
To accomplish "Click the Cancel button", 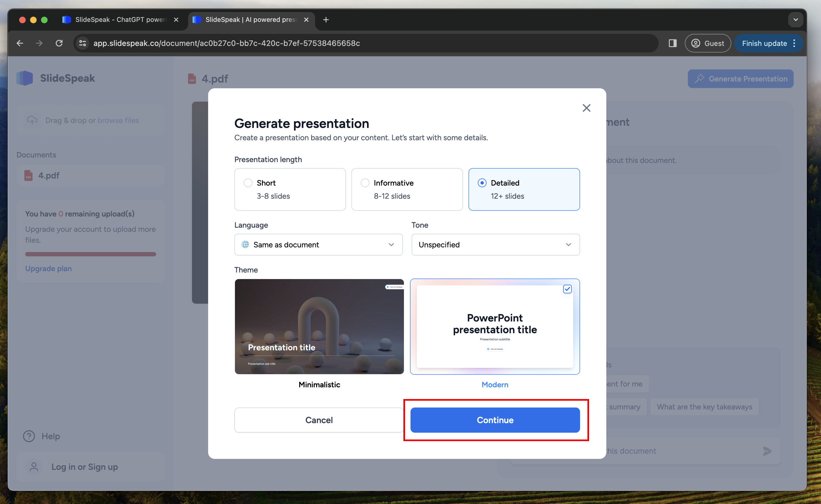I will coord(318,420).
